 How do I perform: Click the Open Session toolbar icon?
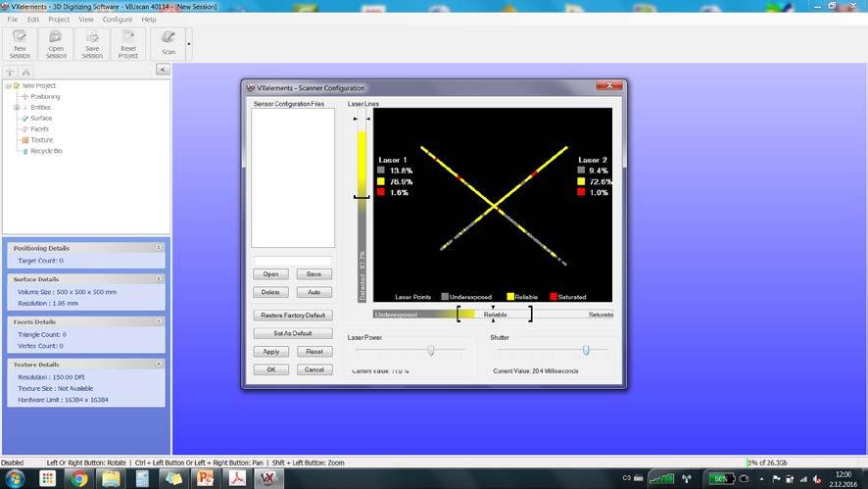(56, 44)
